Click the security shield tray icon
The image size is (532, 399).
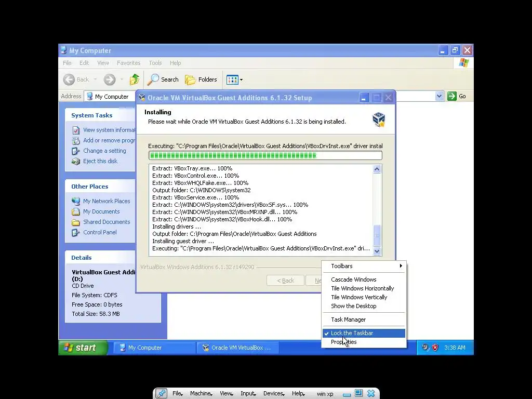[x=435, y=348]
